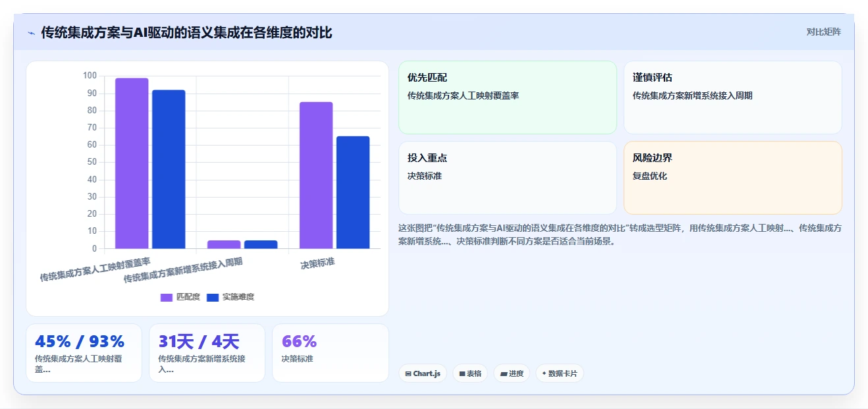Screen dimensions: 868x409
Task: Click the icon in the Chart.js tag
Action: [408, 373]
